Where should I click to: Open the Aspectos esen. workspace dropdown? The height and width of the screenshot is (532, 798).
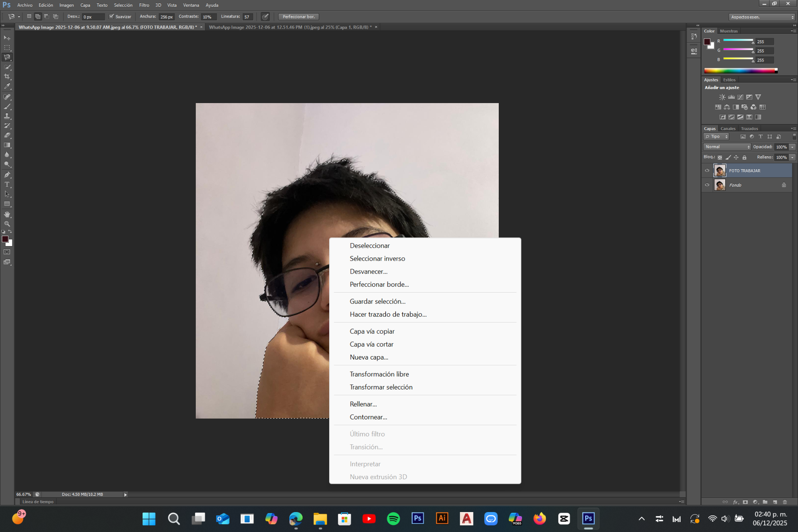pyautogui.click(x=762, y=17)
